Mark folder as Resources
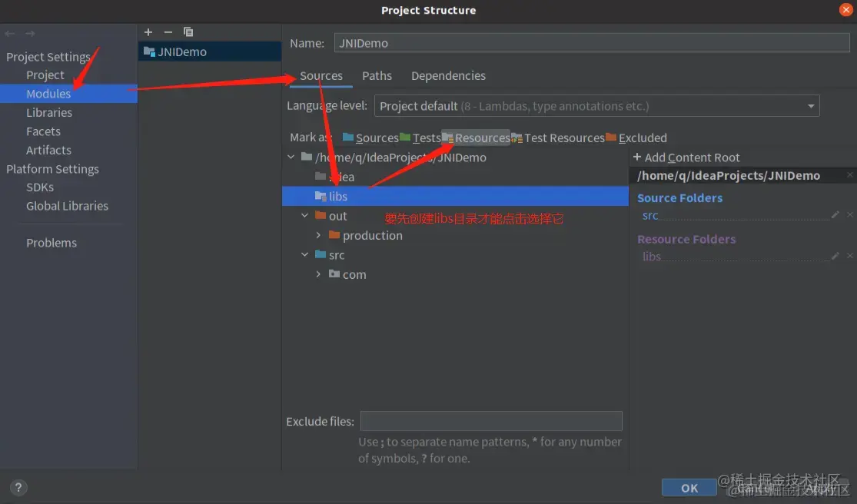Screen dimensions: 857x504 (476, 138)
